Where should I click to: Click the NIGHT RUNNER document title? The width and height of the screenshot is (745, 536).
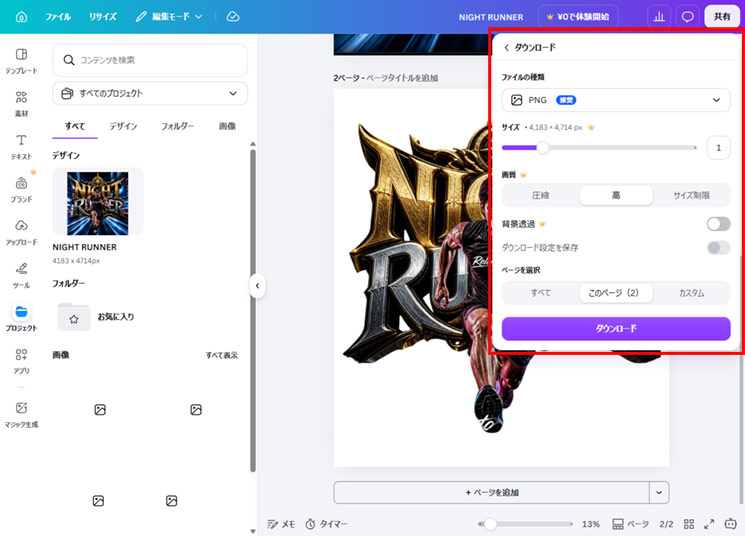(x=491, y=17)
